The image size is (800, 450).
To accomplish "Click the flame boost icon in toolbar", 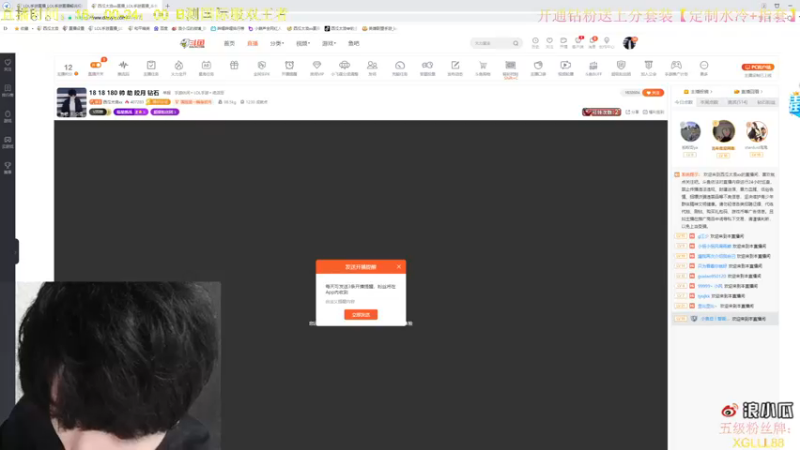I will tap(179, 65).
